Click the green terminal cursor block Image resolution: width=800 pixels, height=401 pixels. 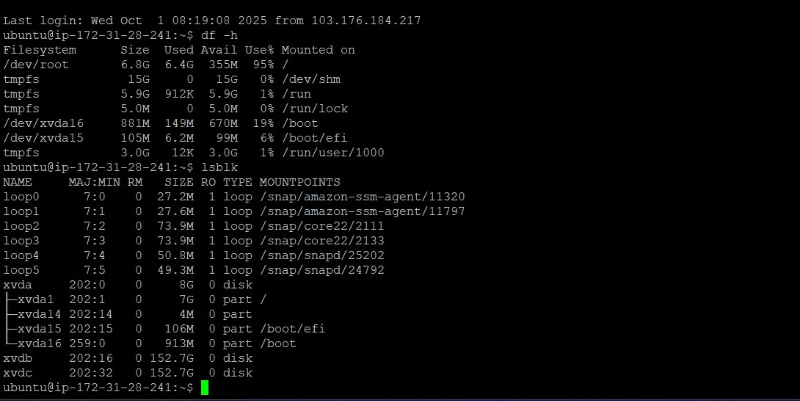click(x=204, y=387)
